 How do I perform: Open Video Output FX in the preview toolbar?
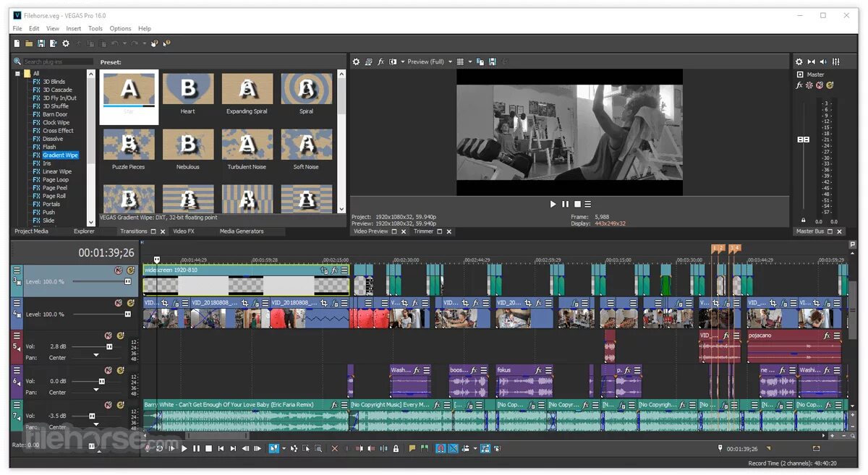(380, 62)
